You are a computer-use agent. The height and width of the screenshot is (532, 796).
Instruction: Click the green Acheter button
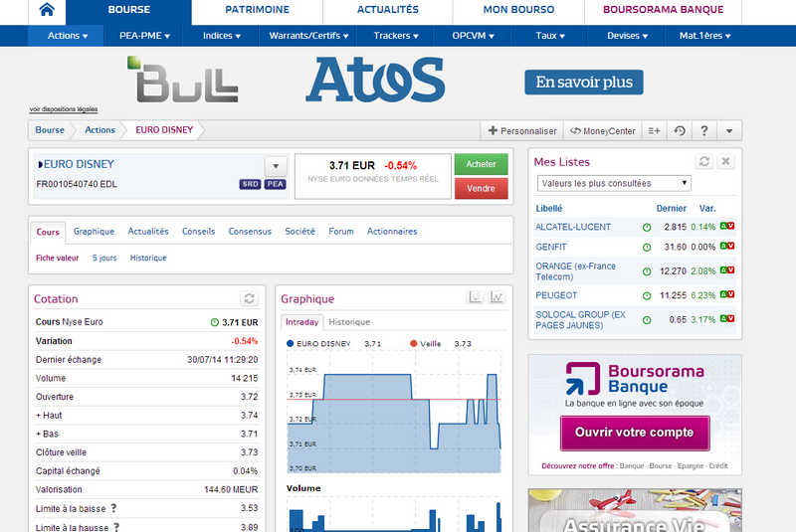pos(481,164)
